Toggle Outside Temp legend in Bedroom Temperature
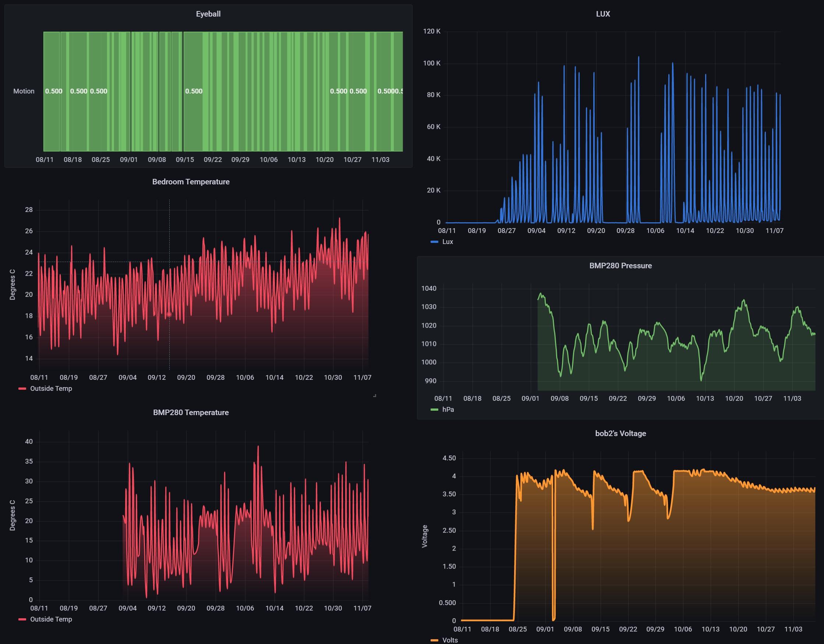 [x=51, y=389]
